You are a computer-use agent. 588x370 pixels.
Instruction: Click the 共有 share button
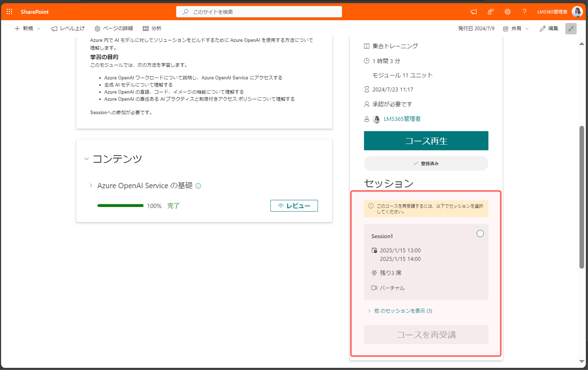512,28
